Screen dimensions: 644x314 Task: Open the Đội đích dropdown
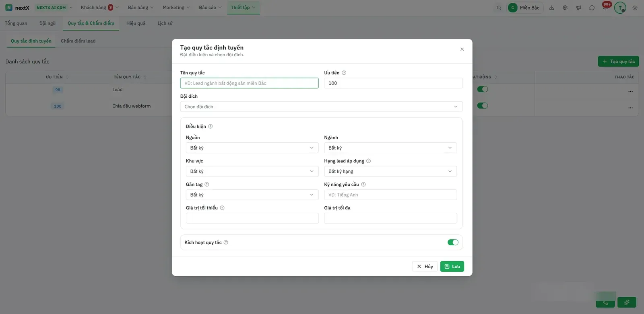[x=321, y=107]
